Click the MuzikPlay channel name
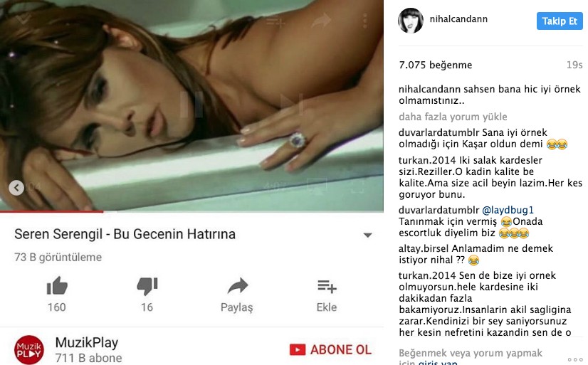This screenshot has width=588, height=365. 87,342
